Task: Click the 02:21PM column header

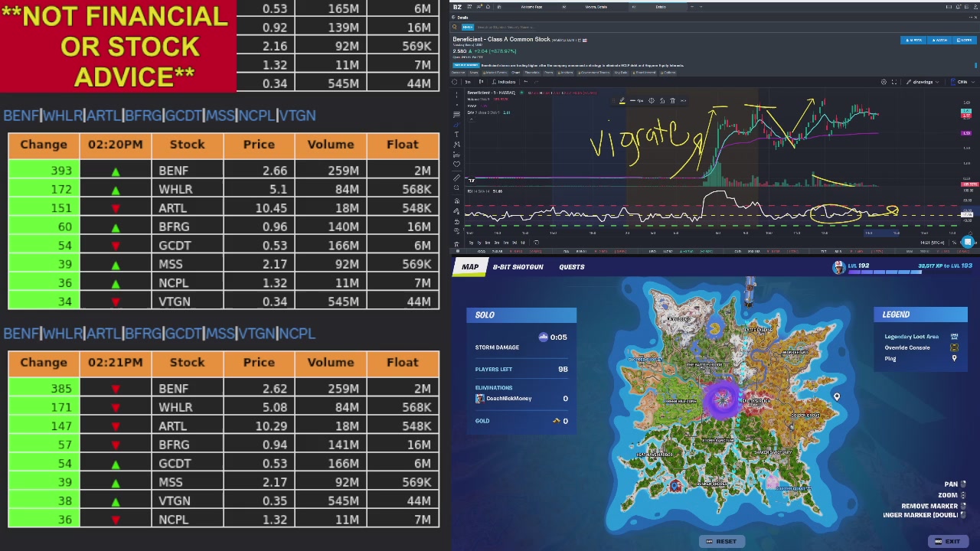Action: (x=115, y=363)
